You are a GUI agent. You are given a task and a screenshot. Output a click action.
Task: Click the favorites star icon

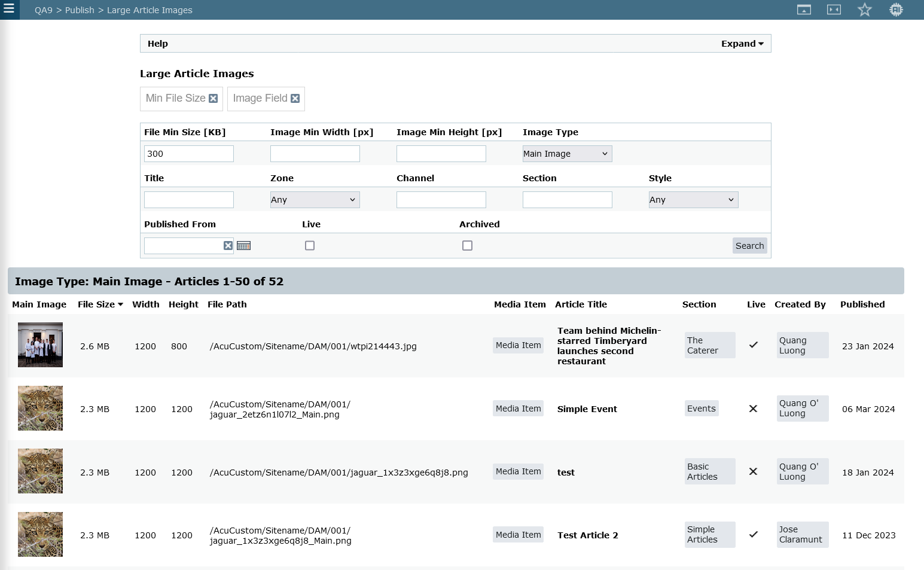tap(864, 10)
